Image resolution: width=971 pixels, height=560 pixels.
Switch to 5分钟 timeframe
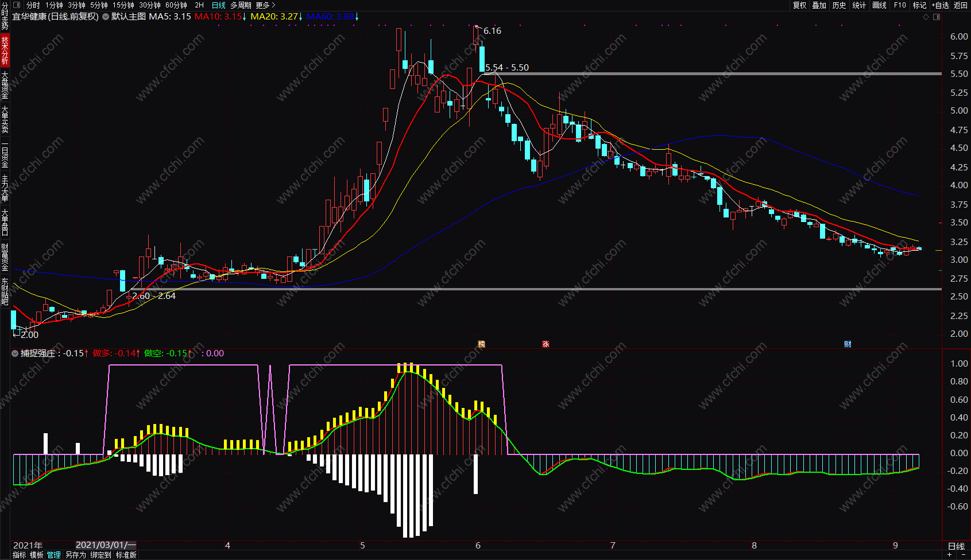pyautogui.click(x=99, y=5)
